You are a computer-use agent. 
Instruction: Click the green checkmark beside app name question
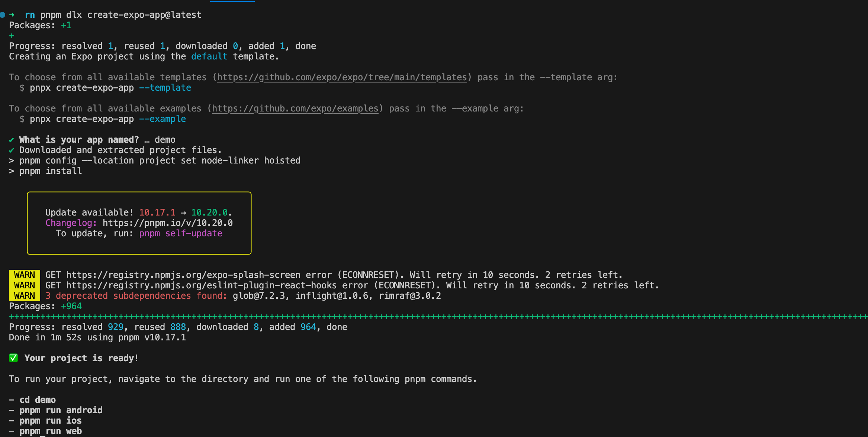12,140
